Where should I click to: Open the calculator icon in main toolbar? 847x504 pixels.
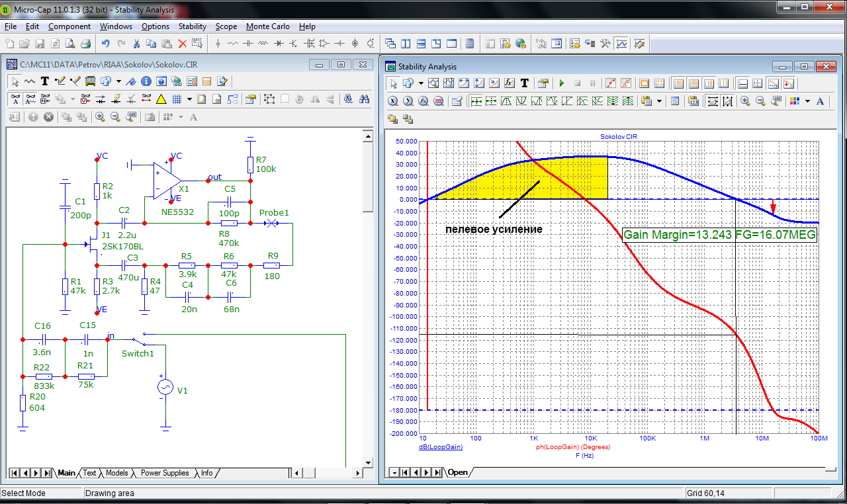pyautogui.click(x=470, y=44)
